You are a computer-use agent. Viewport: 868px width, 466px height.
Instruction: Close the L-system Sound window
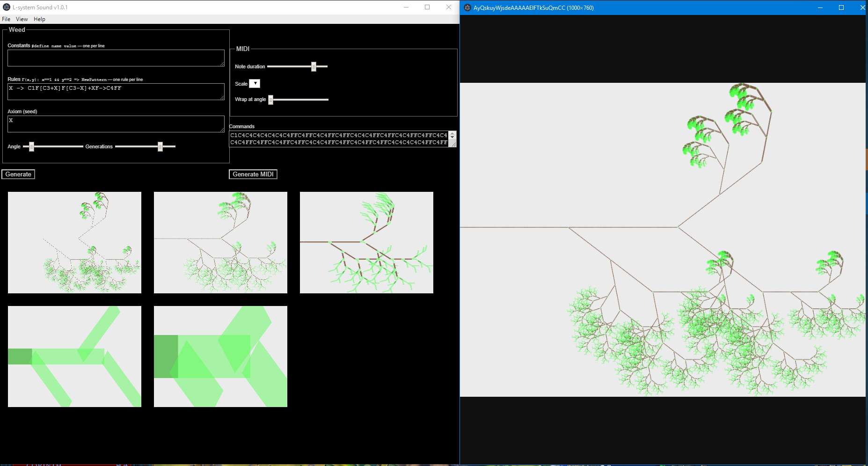[449, 7]
